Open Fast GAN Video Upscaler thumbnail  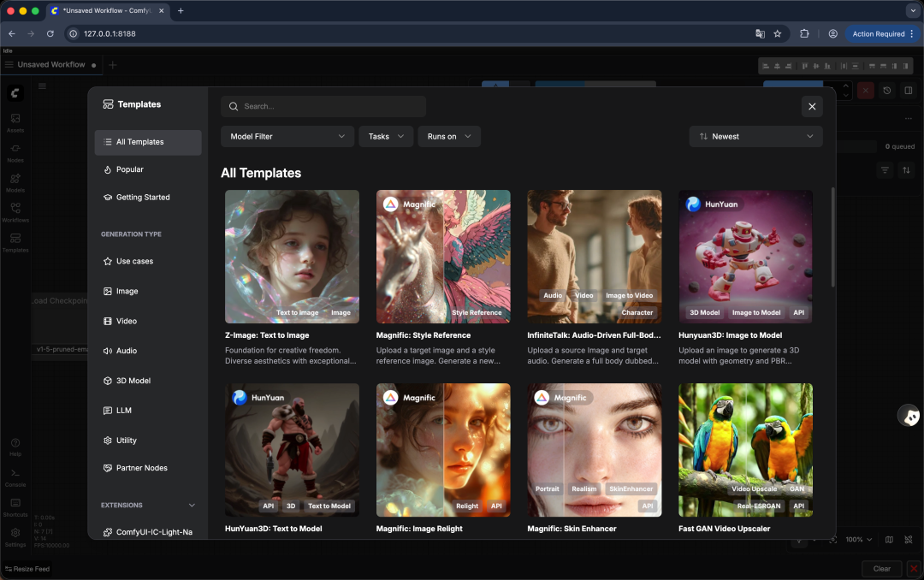(x=745, y=450)
